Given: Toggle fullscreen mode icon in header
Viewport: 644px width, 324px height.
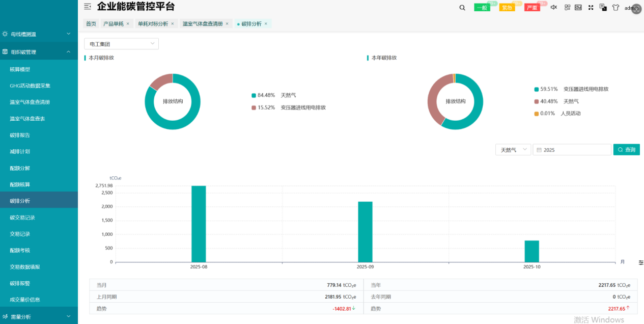Looking at the screenshot, I should [591, 8].
